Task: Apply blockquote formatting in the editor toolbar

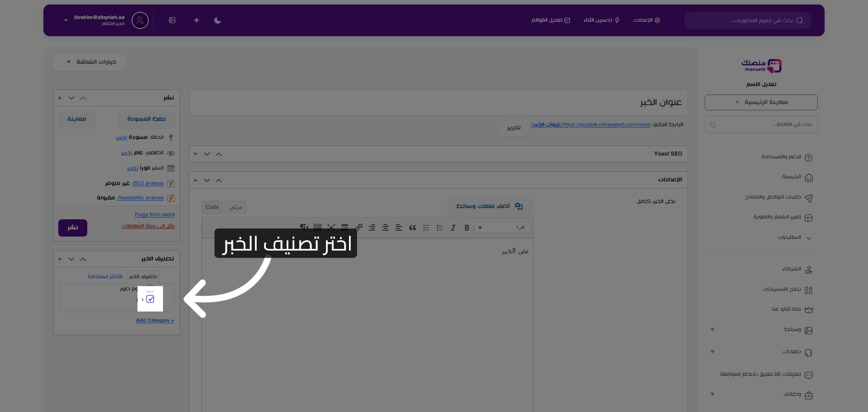Action: click(412, 227)
